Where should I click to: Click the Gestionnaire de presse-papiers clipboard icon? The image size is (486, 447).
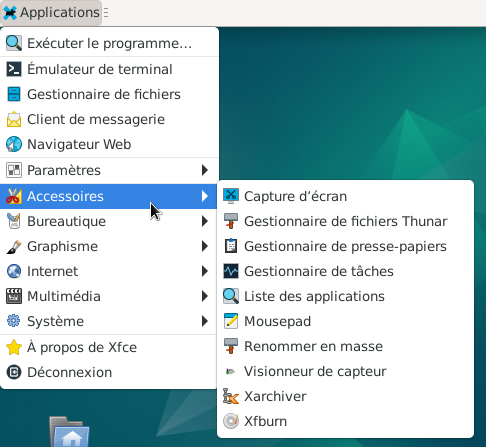[231, 246]
